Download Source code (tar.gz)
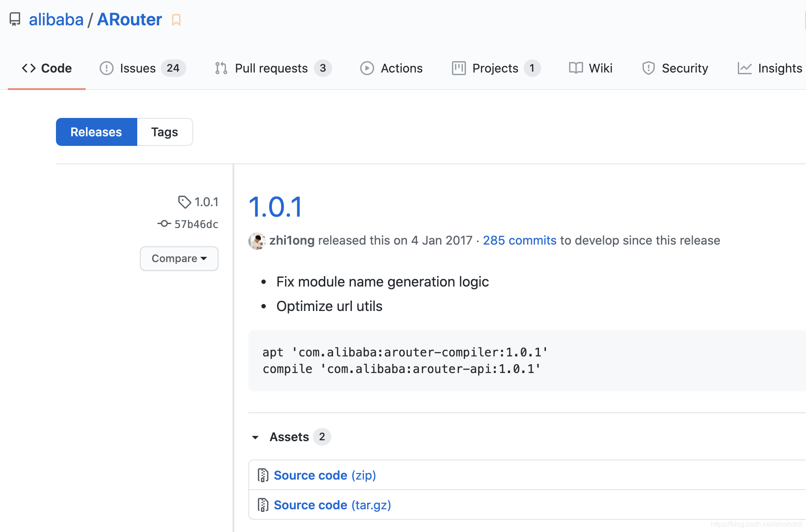The width and height of the screenshot is (806, 532). pyautogui.click(x=332, y=505)
